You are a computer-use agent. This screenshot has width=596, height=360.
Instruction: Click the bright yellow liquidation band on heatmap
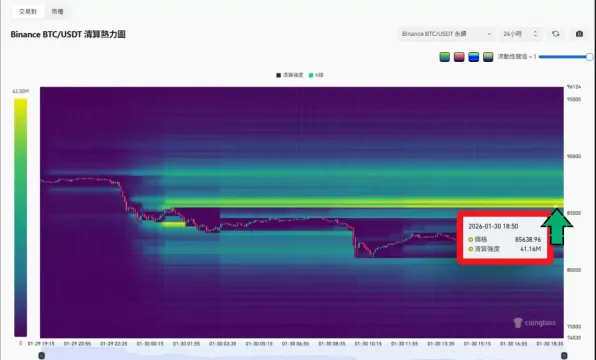pos(364,202)
